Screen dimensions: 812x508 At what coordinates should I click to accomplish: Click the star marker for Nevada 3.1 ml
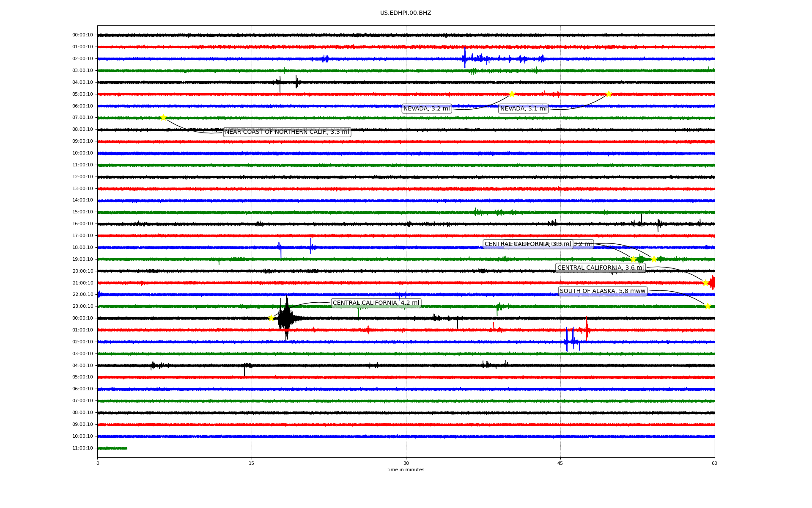(x=609, y=94)
